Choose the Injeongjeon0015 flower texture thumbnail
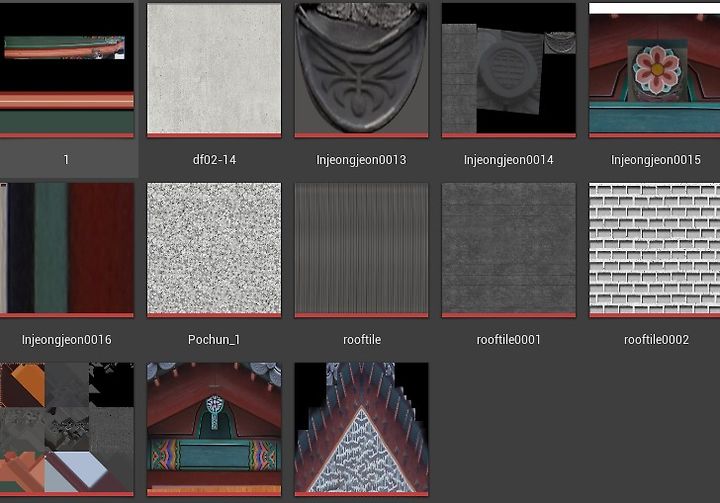 pyautogui.click(x=655, y=70)
